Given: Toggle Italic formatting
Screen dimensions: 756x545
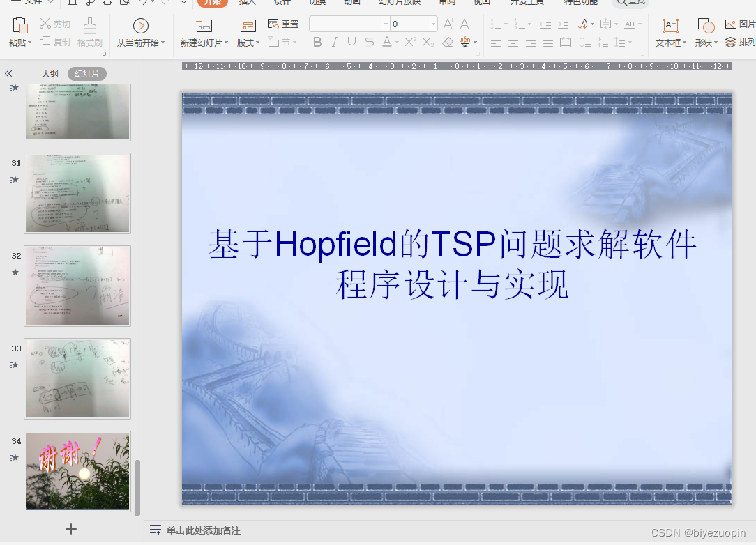Looking at the screenshot, I should point(334,43).
